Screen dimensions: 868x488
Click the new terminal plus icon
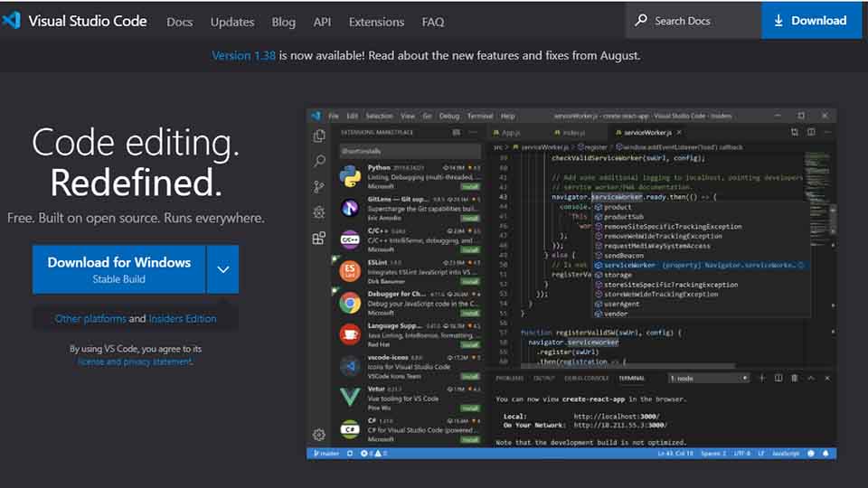point(762,378)
